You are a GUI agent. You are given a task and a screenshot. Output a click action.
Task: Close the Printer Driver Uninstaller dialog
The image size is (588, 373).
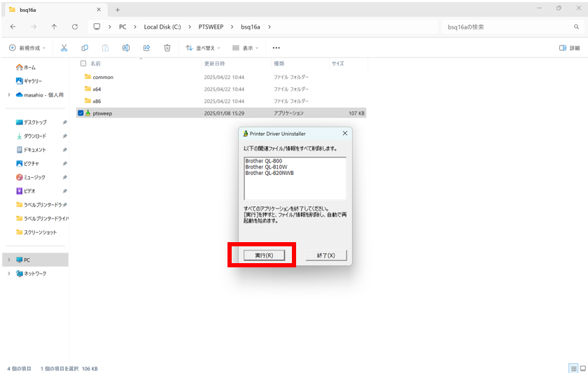pyautogui.click(x=345, y=133)
